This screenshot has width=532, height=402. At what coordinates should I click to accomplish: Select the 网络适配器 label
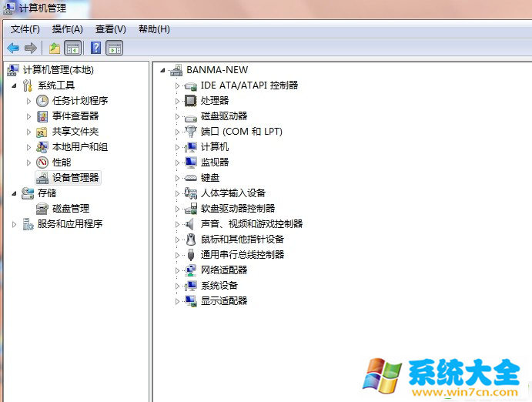point(224,270)
